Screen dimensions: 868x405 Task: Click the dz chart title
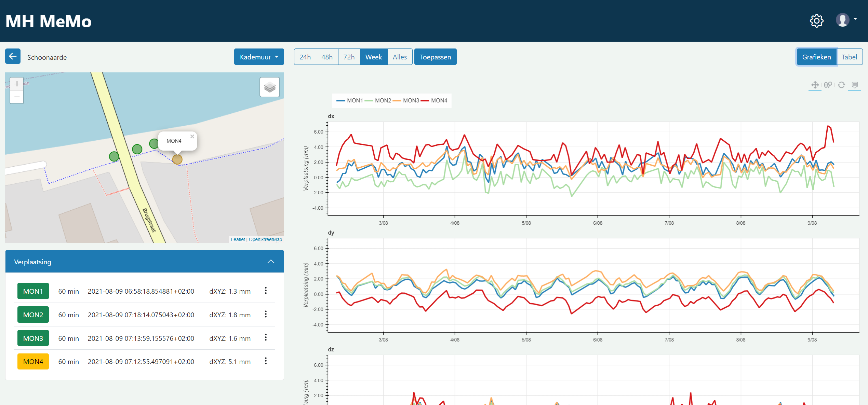[331, 349]
